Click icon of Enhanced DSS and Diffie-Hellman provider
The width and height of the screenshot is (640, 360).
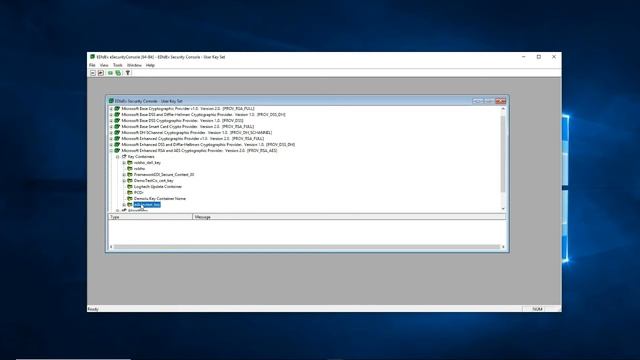[117, 144]
